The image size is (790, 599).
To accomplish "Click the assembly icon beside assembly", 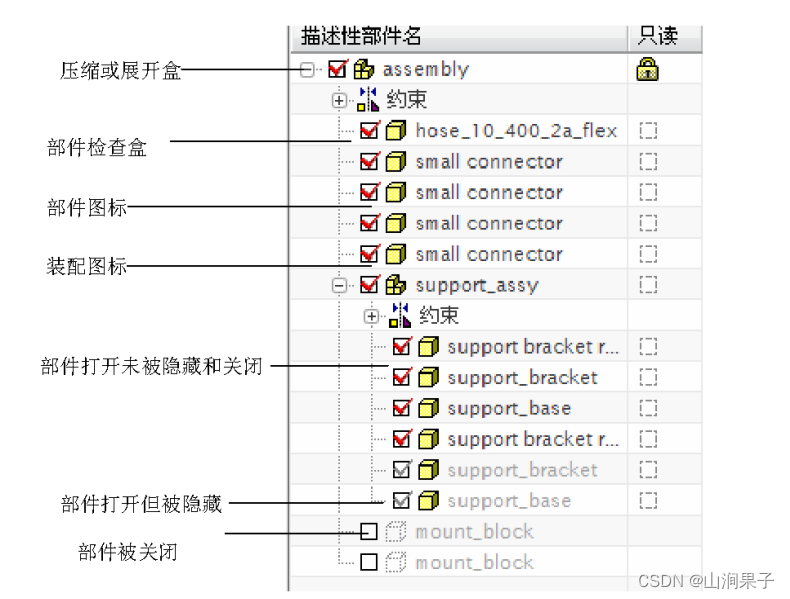I will pyautogui.click(x=363, y=70).
